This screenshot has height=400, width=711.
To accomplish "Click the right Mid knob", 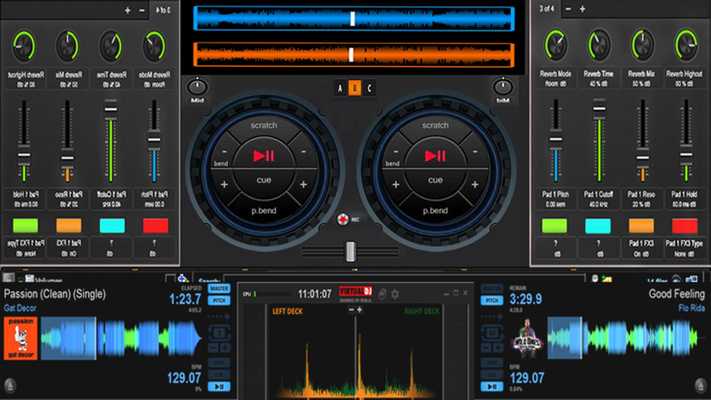I will [x=503, y=87].
